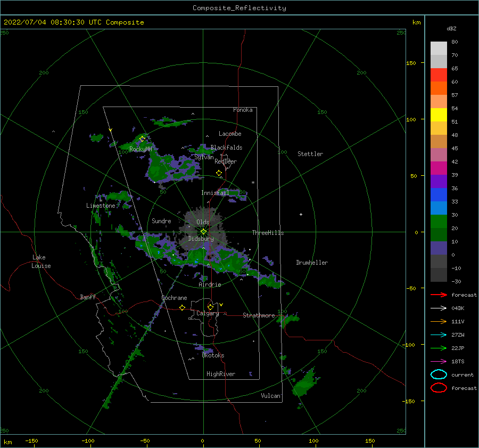Select the red 65-60 dBZ color swatch
This screenshot has height=448, width=479.
(439, 75)
